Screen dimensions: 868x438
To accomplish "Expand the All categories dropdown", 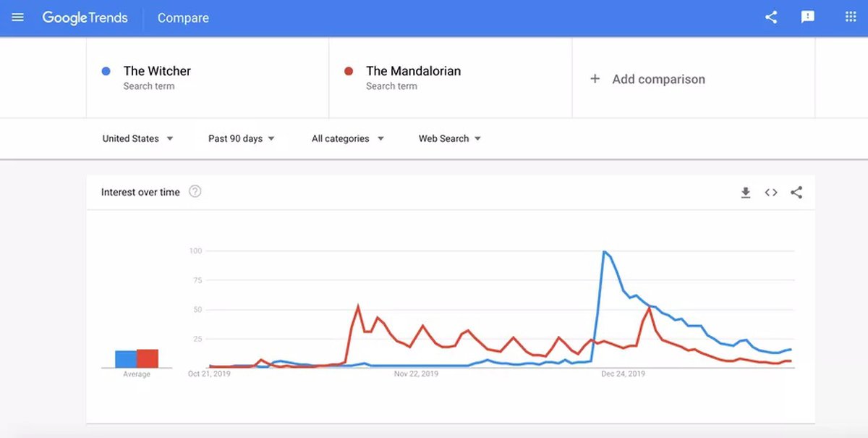I will click(x=347, y=138).
